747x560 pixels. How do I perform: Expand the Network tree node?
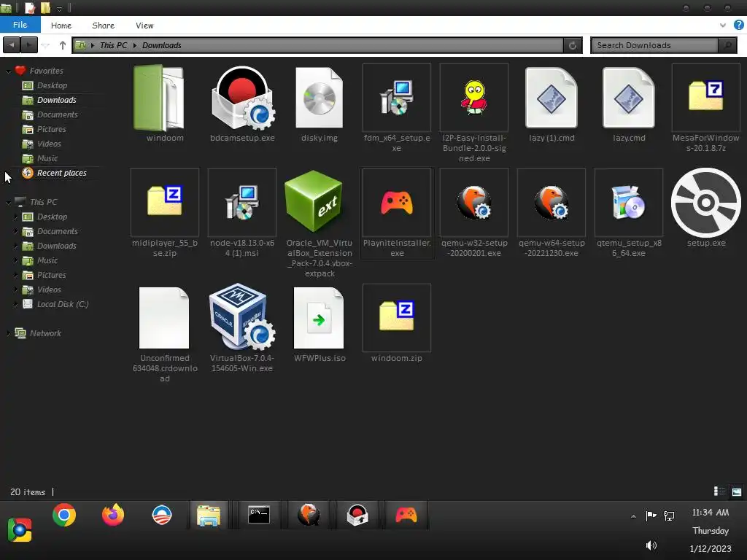8,333
